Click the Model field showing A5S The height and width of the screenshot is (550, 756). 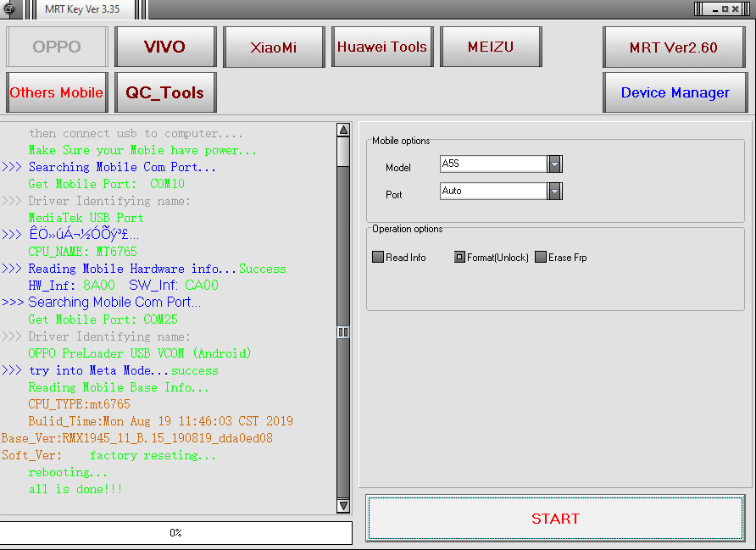click(x=494, y=164)
